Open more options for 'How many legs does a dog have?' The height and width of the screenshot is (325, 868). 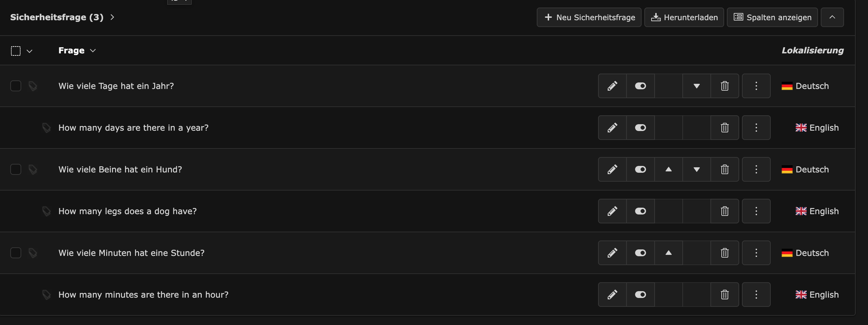tap(756, 211)
